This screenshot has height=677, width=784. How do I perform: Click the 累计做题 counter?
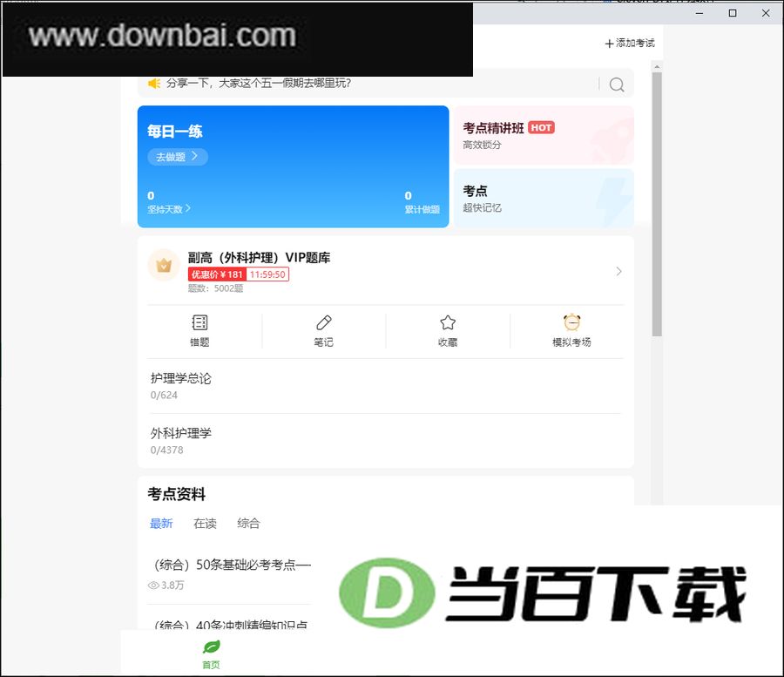[x=422, y=202]
